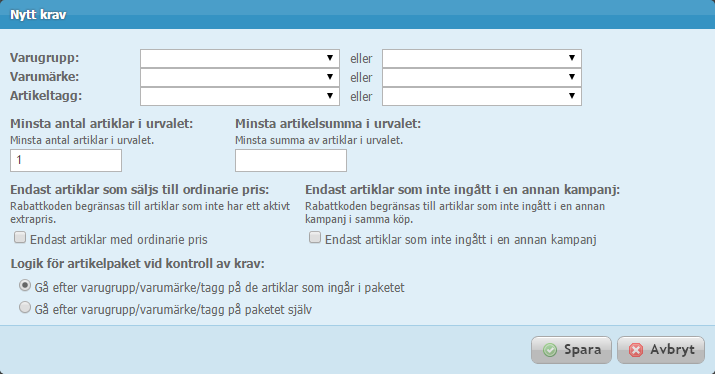
Task: Open the first Varugrupp dropdown
Action: pyautogui.click(x=240, y=58)
